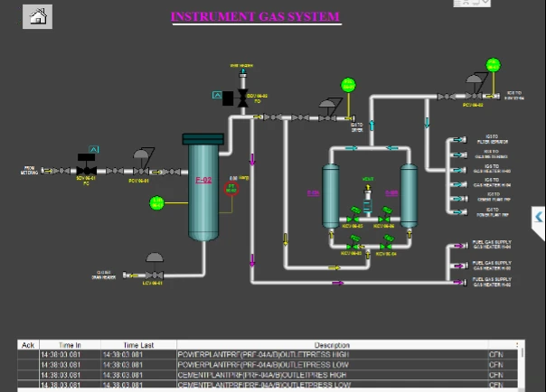Viewport: 546px width, 392px height.
Task: Sort alarms by Time Last column header
Action: coord(138,345)
